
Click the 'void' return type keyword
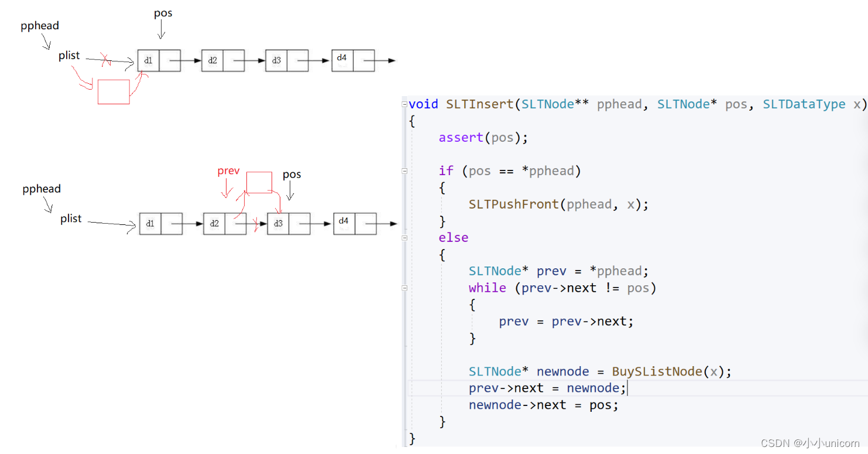(x=424, y=104)
